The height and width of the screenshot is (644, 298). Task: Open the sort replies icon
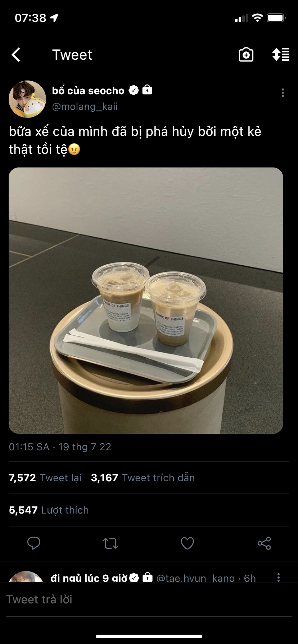tap(281, 54)
